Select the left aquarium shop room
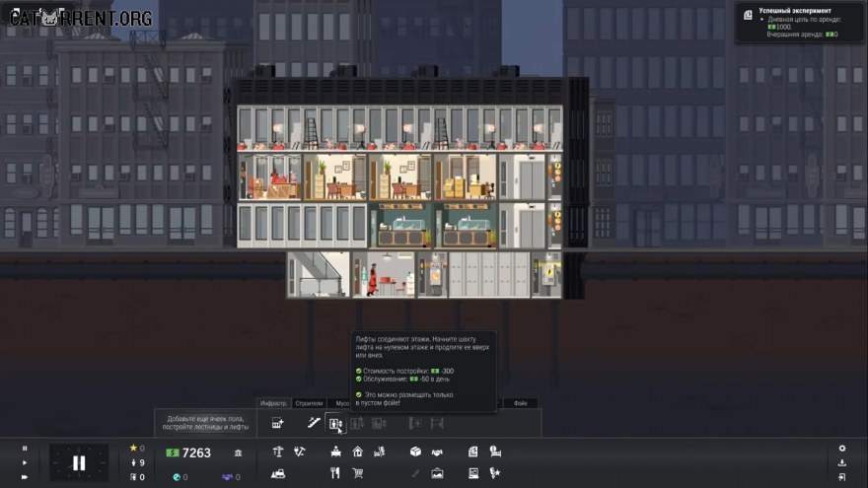This screenshot has height=488, width=868. click(400, 225)
